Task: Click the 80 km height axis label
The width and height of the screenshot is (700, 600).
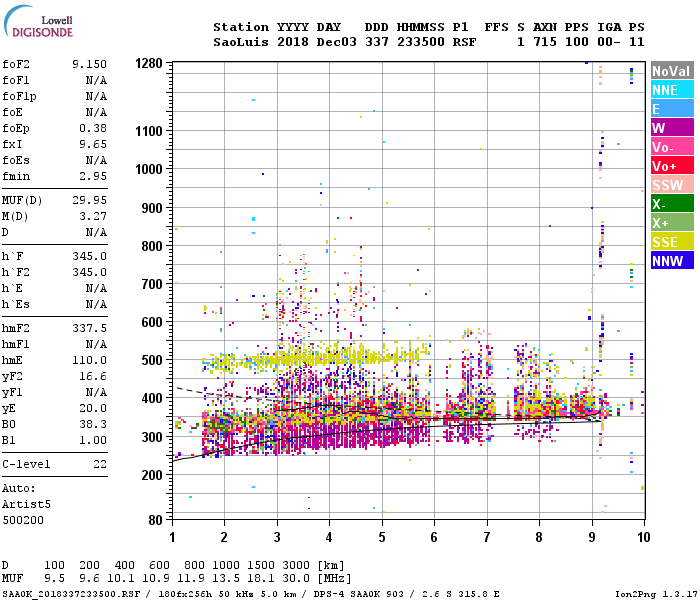Action: [155, 520]
